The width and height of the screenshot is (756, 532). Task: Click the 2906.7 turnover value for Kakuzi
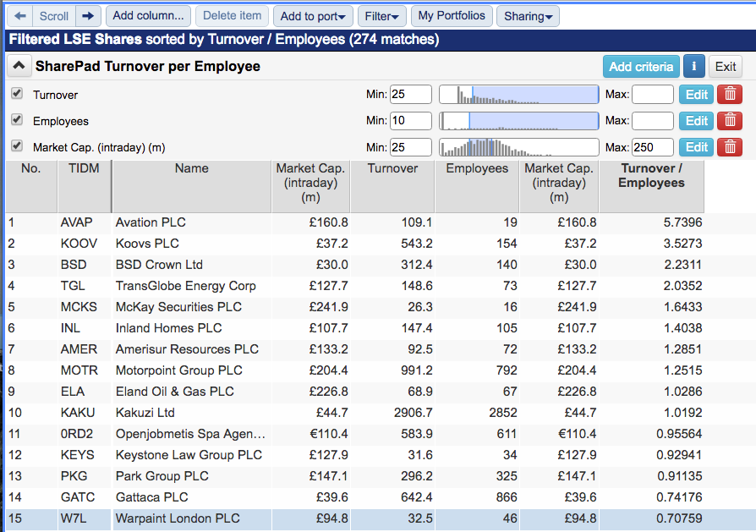(x=414, y=413)
